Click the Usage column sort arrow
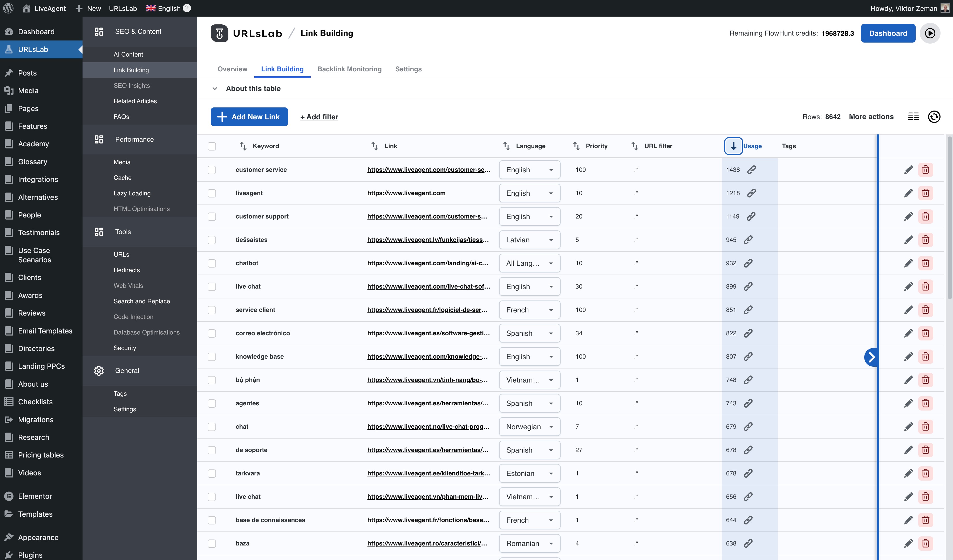This screenshot has height=560, width=953. pos(733,146)
